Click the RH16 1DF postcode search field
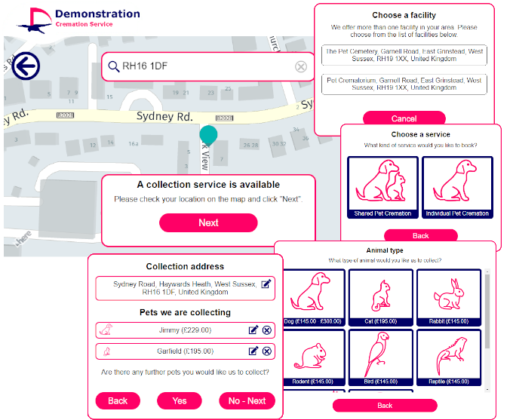513x420 pixels. (207, 66)
